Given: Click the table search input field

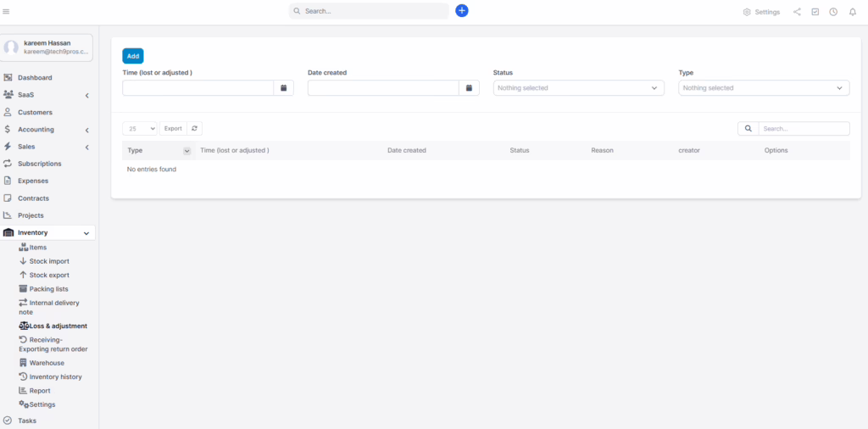Looking at the screenshot, I should click(x=803, y=129).
